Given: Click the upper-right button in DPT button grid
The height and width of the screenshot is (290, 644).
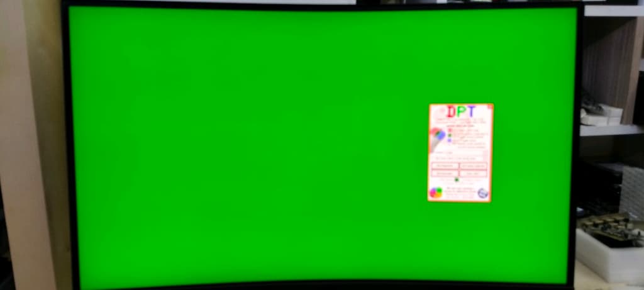Looking at the screenshot, I should (473, 165).
